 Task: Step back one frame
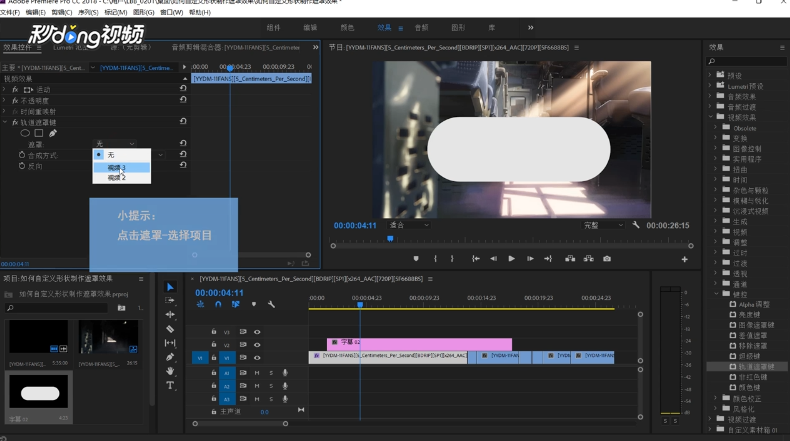(493, 259)
